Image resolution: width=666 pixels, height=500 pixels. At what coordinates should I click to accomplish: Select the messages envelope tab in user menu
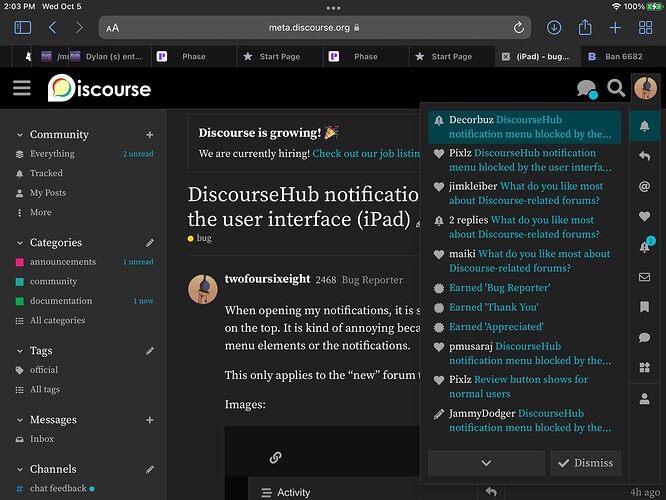[644, 277]
